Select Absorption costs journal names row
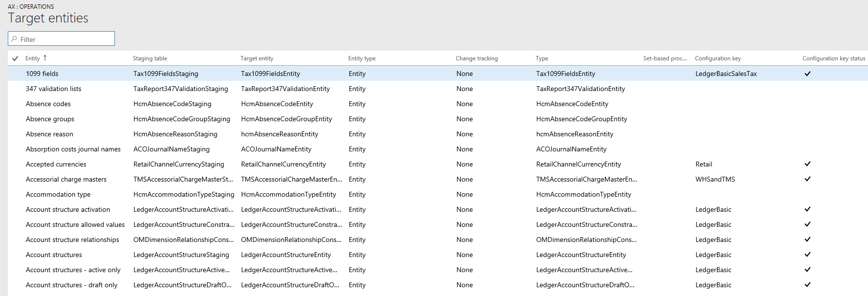 pos(438,149)
